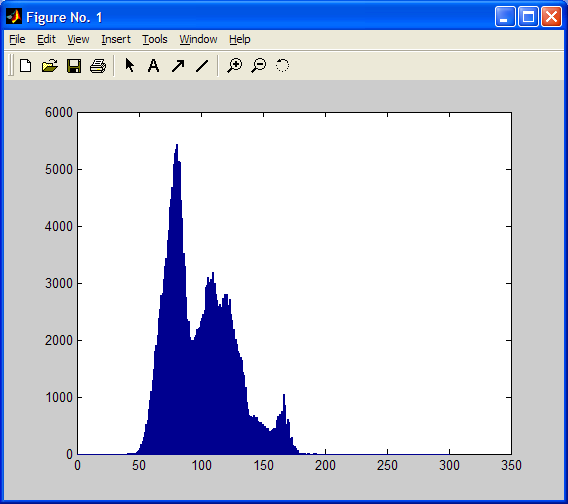The image size is (568, 504).
Task: Pick the Insert Line tool
Action: pos(202,66)
